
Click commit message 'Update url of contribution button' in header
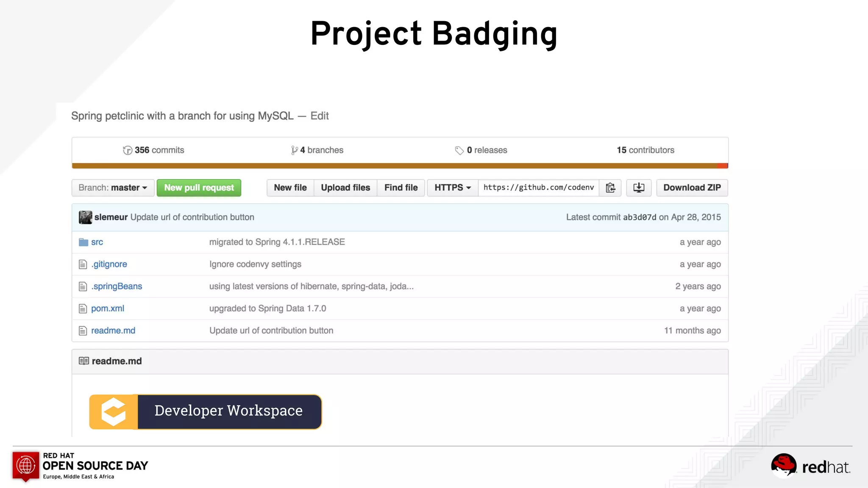click(192, 217)
